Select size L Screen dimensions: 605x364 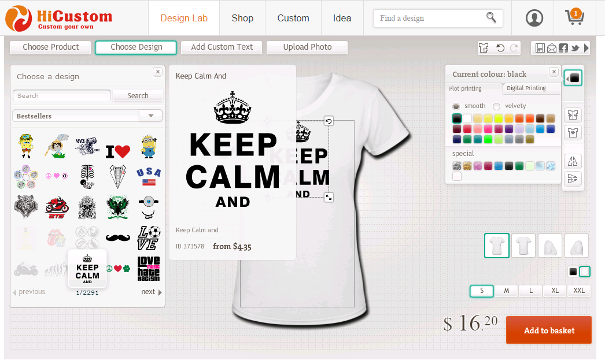[x=530, y=291]
